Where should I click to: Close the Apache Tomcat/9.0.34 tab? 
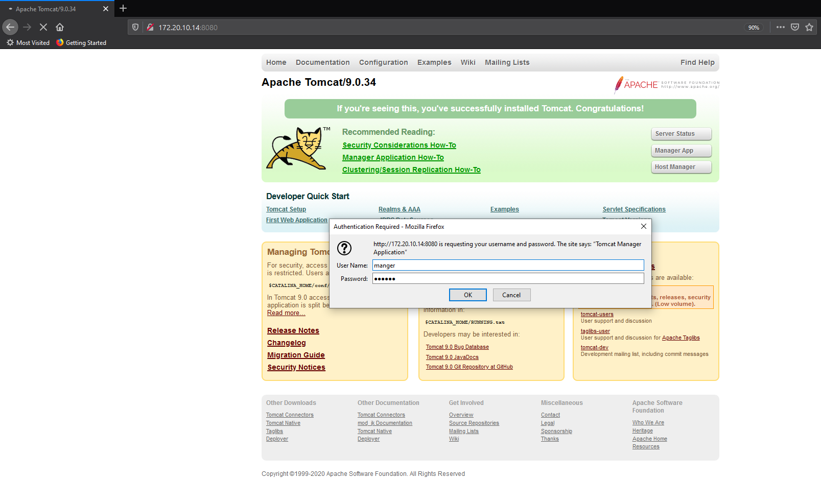coord(106,9)
